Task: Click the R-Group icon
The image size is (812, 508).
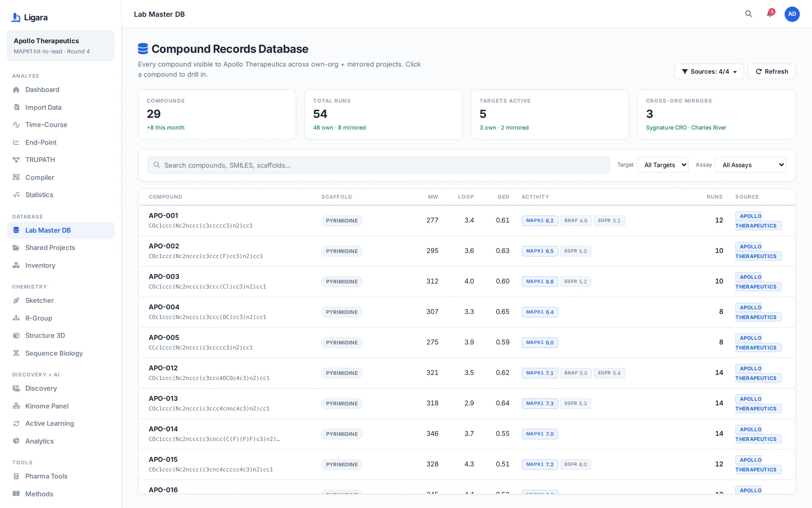Action: click(16, 318)
